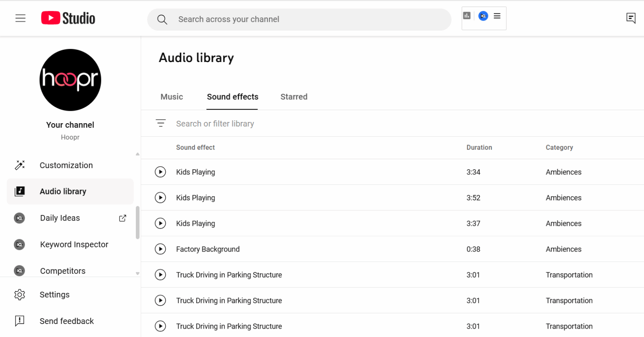644x337 pixels.
Task: Click Send feedback in the sidebar
Action: point(66,321)
